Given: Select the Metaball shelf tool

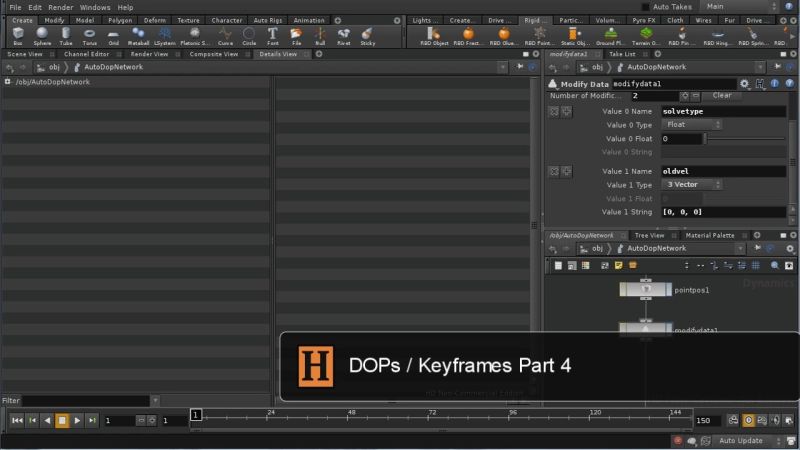Looking at the screenshot, I should point(138,36).
